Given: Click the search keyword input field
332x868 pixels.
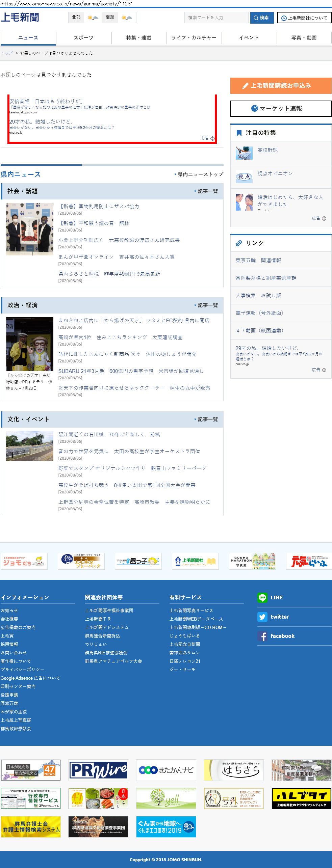Looking at the screenshot, I should 216,18.
